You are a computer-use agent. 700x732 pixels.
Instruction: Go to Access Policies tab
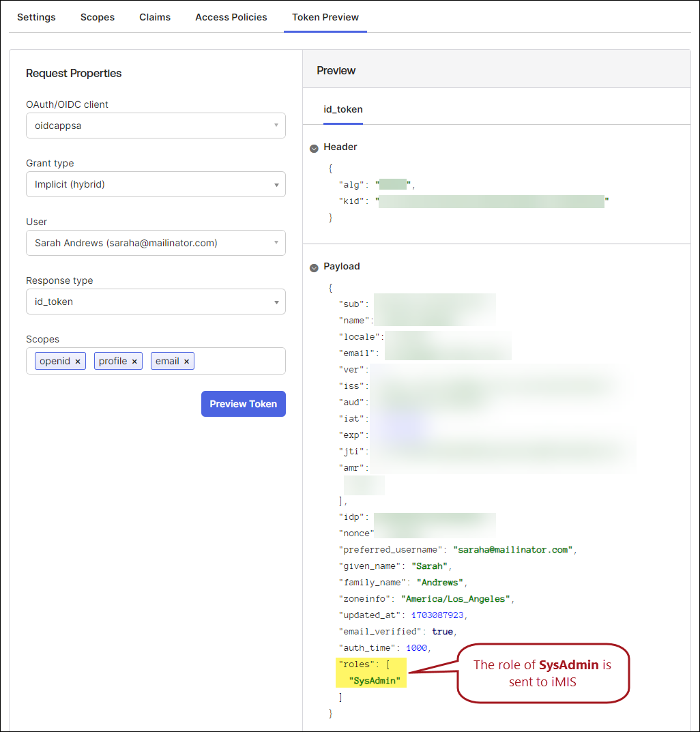point(231,17)
